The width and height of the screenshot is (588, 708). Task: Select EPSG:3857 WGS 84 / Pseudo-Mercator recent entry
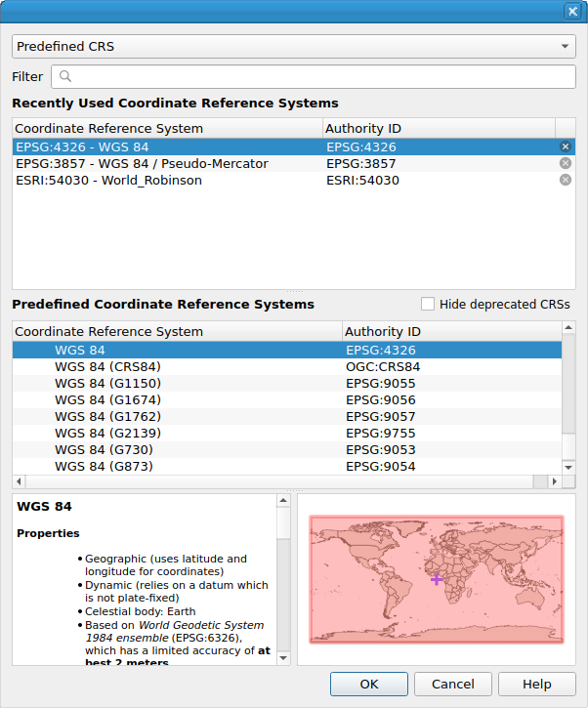(142, 163)
